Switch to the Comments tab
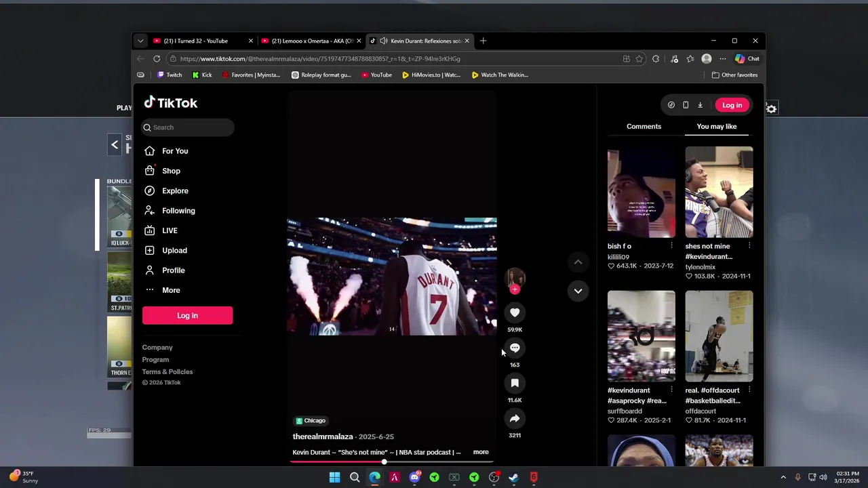Image resolution: width=868 pixels, height=488 pixels. tap(644, 127)
